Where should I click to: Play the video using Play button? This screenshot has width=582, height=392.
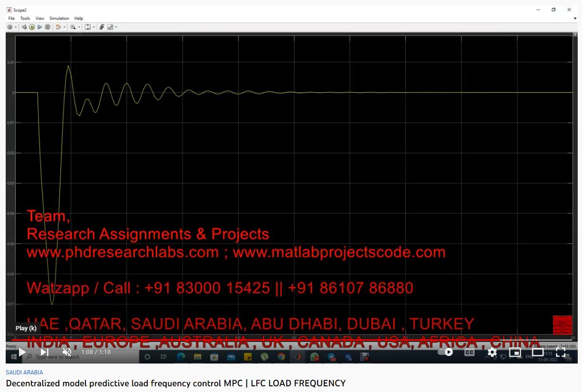22,352
